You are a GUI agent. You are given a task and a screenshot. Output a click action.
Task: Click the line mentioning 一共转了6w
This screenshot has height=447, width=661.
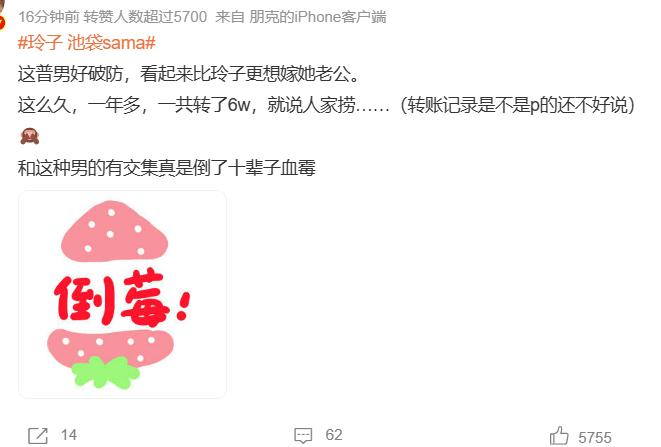point(326,105)
